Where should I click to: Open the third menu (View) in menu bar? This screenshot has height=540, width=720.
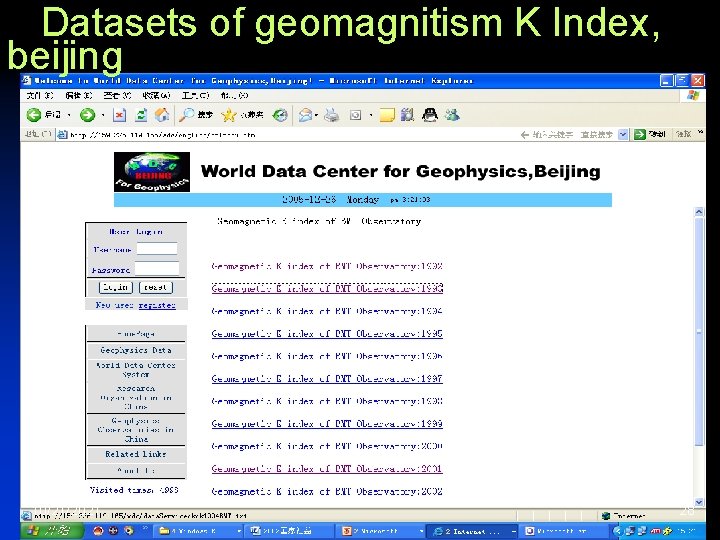[118, 96]
